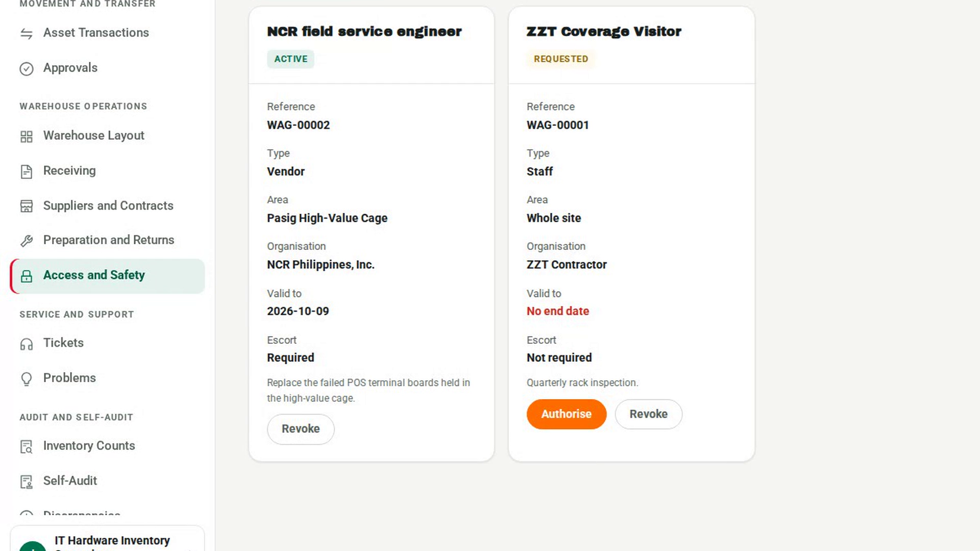Screen dimensions: 980x551
Task: Click the Tickets headset icon
Action: pos(27,344)
